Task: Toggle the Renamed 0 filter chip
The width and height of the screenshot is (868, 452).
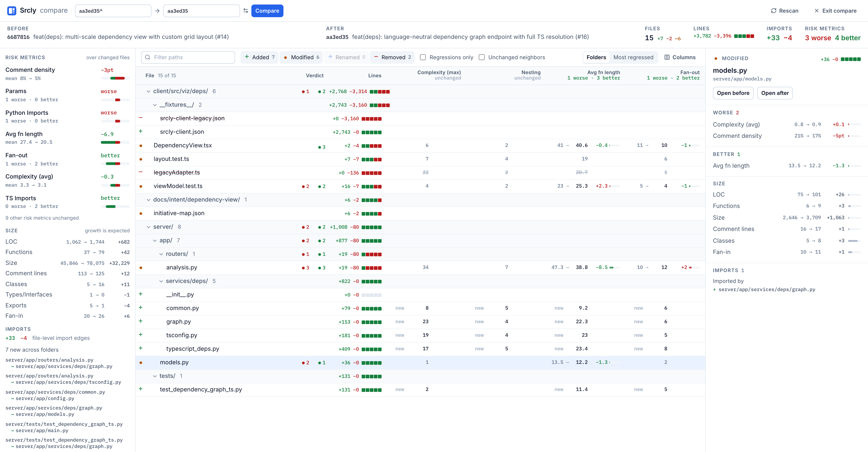Action: [346, 57]
